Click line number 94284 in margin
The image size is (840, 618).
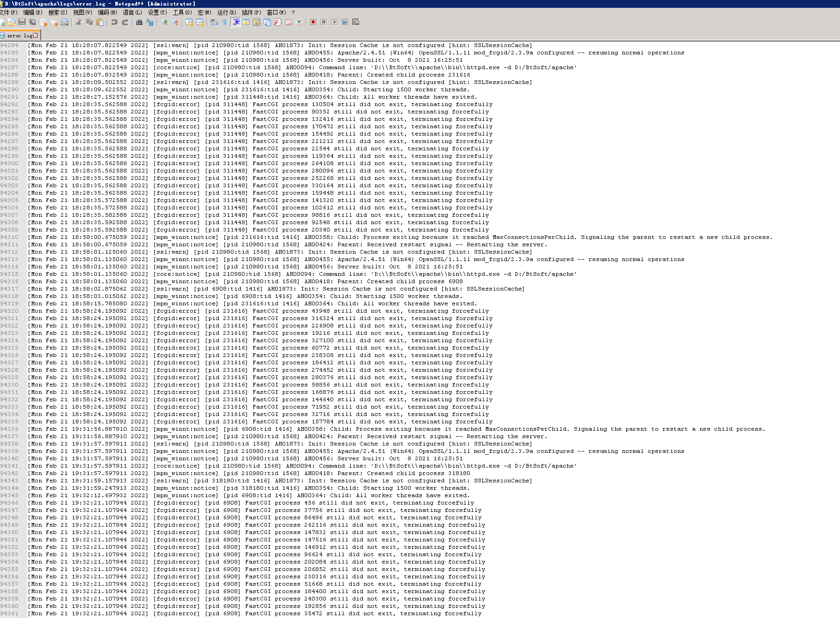9,45
